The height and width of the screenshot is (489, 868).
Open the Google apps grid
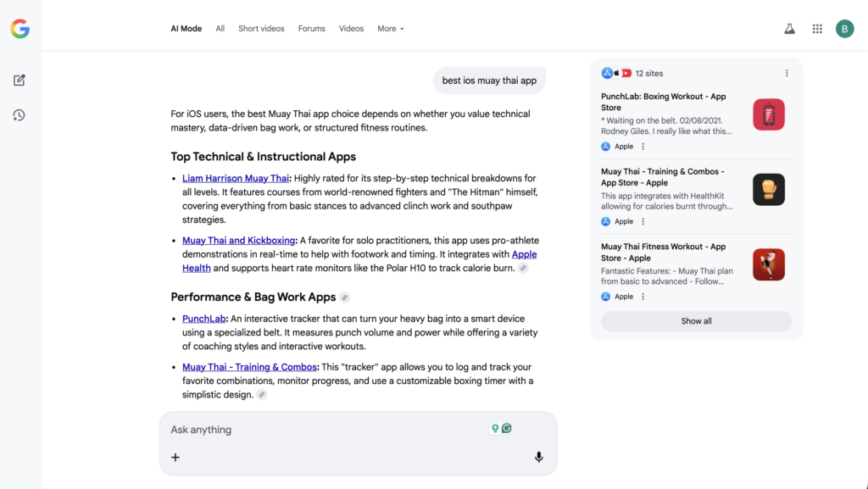816,28
